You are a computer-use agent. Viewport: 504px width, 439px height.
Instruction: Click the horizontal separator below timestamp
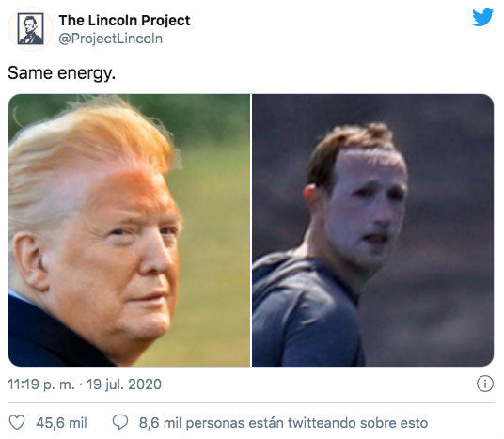251,402
